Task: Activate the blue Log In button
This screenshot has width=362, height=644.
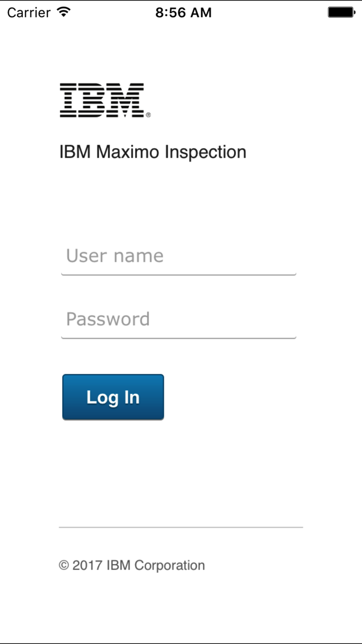Action: click(x=113, y=397)
